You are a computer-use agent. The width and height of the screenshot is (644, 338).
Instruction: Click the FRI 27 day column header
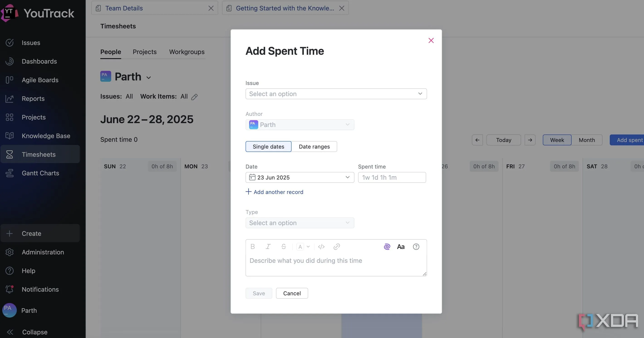542,166
